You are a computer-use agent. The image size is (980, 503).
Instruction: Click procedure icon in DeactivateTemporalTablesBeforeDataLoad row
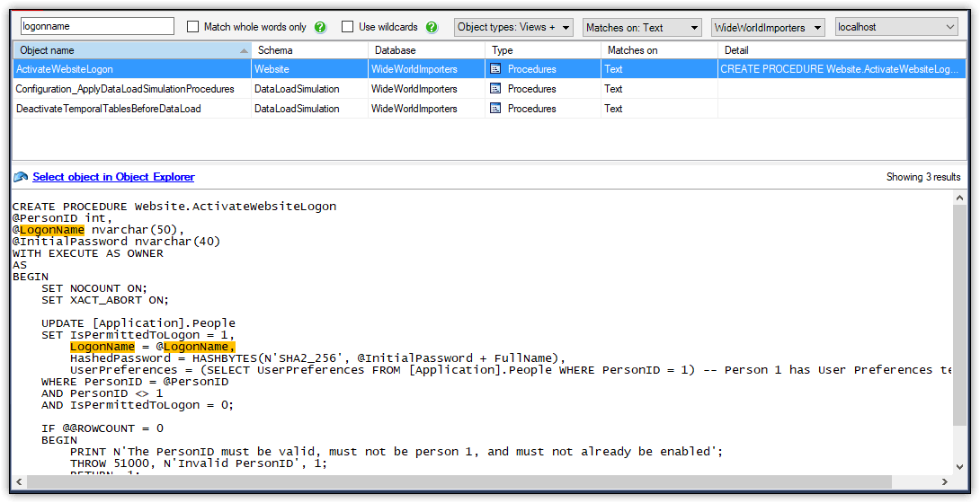[495, 109]
